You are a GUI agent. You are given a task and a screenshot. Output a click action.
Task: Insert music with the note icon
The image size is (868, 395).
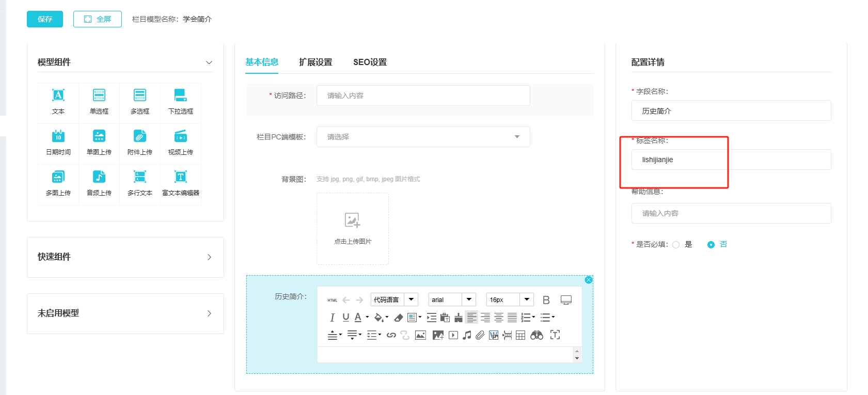tap(467, 335)
